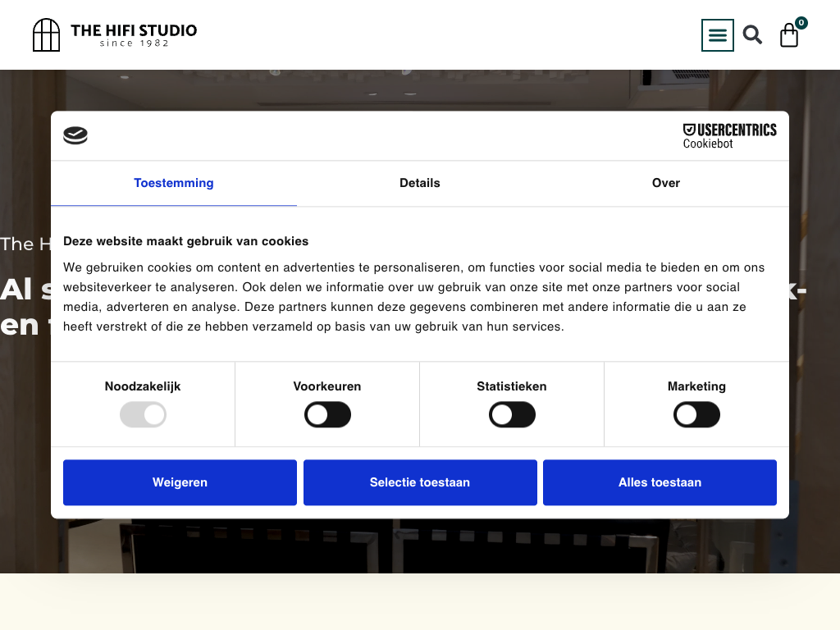Viewport: 840px width, 630px height.
Task: Enable the Voorkeuren cookies switch
Action: point(327,414)
